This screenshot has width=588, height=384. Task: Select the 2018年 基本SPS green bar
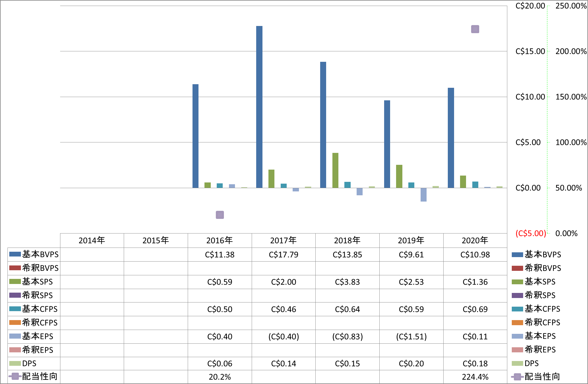click(x=335, y=171)
